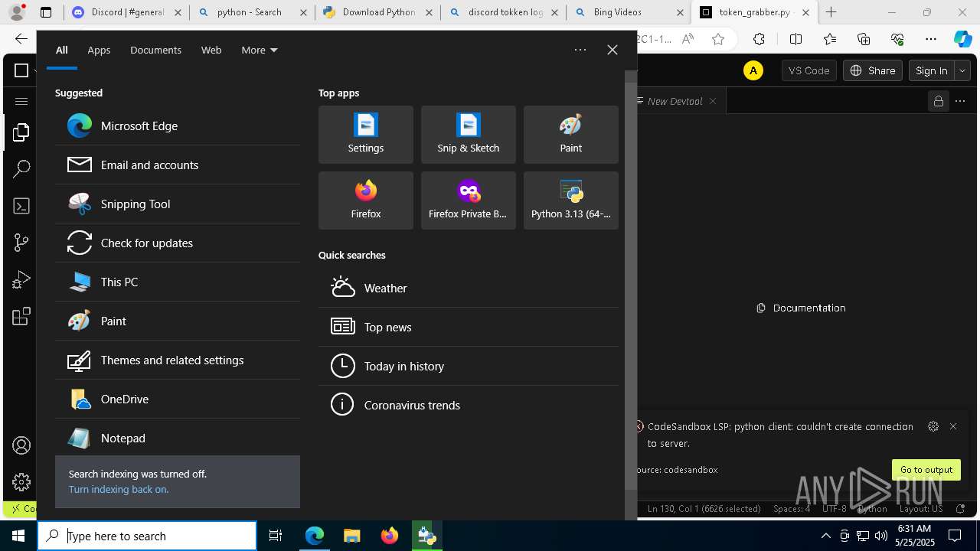Image resolution: width=980 pixels, height=551 pixels.
Task: Open Edge browser extensions icon
Action: [759, 39]
